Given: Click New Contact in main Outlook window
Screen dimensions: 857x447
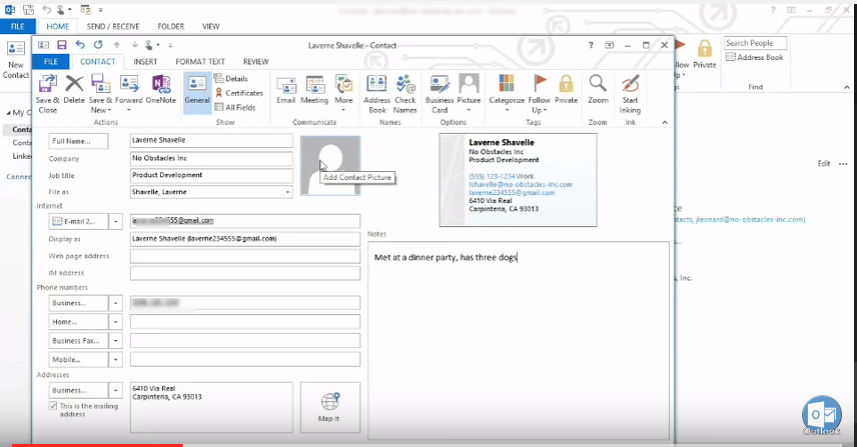Looking at the screenshot, I should [16, 60].
